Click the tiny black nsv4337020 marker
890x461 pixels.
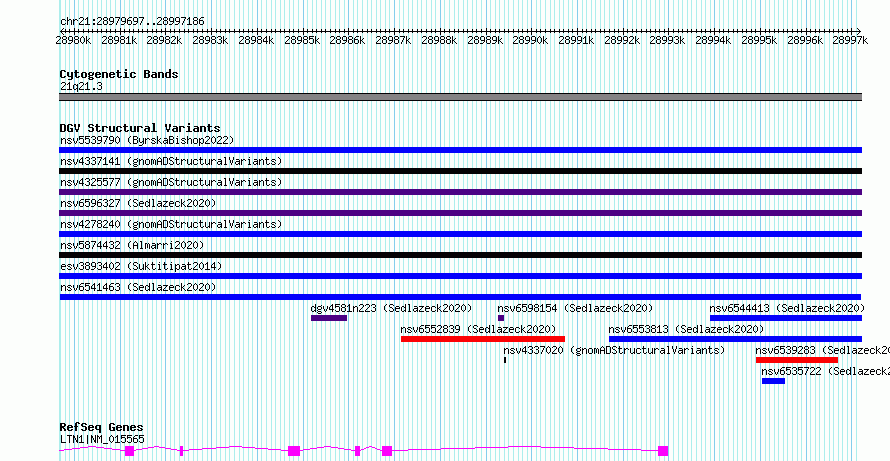[x=505, y=360]
